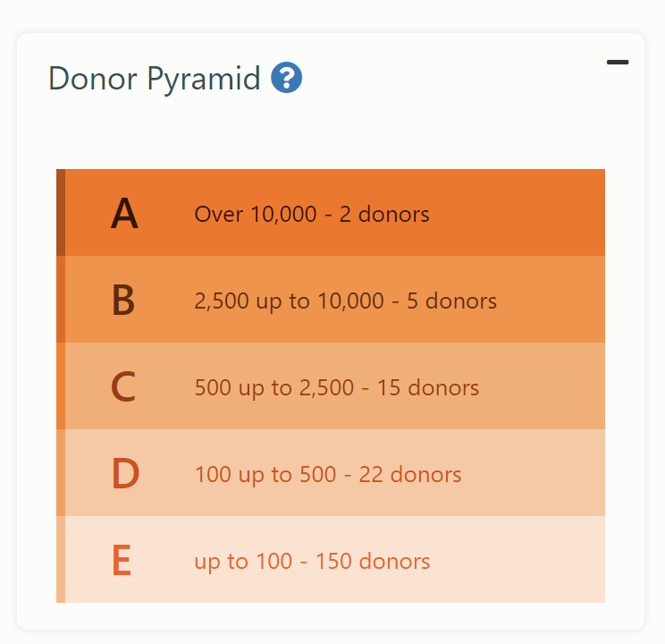The width and height of the screenshot is (665, 644).
Task: Click left color strip of tier E
Action: coord(61,559)
